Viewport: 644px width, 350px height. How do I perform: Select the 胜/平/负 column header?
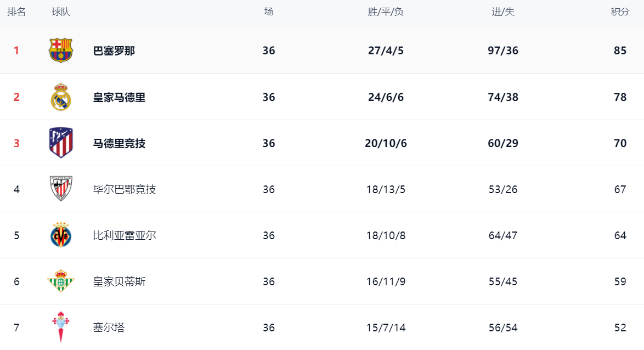tap(385, 12)
